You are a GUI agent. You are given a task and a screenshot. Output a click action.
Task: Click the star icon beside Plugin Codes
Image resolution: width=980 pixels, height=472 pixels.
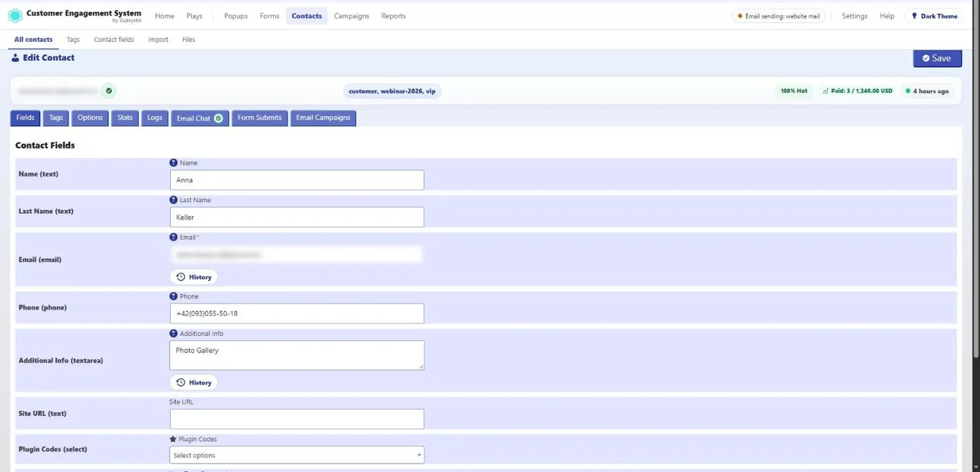click(173, 439)
